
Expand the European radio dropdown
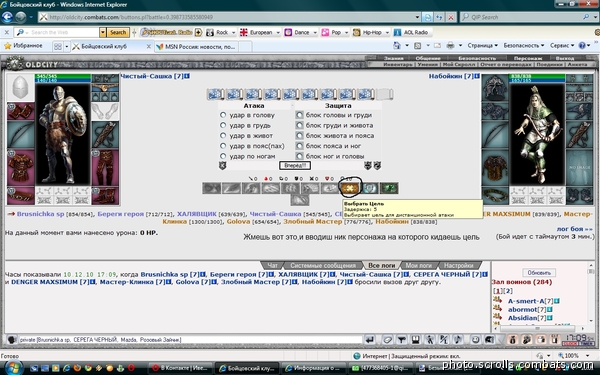[x=278, y=33]
